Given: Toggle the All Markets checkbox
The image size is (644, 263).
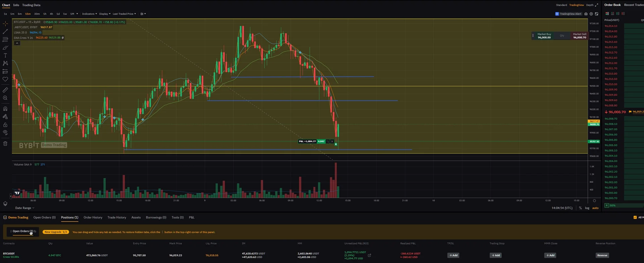Looking at the screenshot, I should click(635, 217).
